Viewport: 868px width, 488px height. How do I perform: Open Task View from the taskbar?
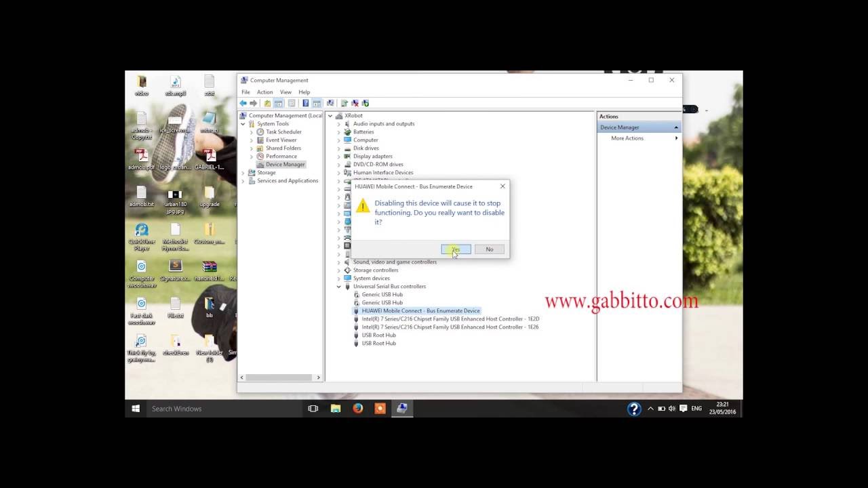click(313, 409)
